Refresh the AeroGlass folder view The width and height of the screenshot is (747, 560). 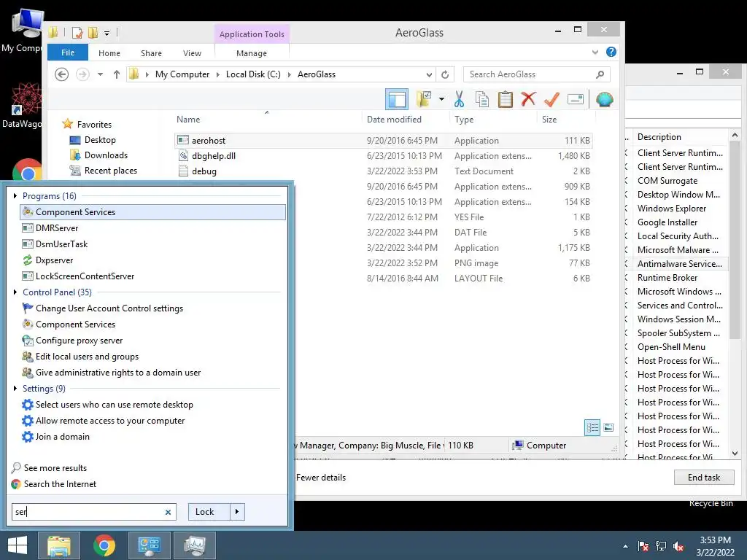coord(445,74)
